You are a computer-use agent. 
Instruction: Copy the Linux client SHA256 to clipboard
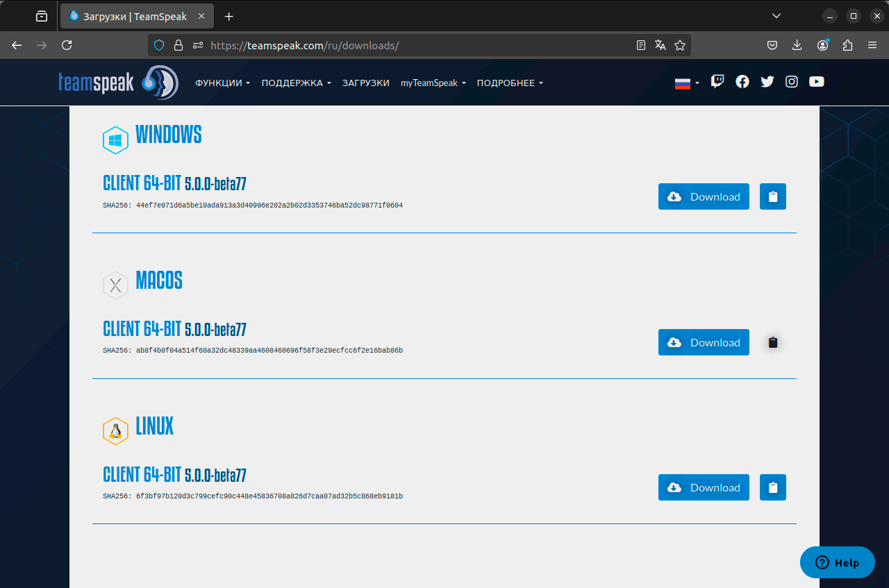(x=773, y=487)
